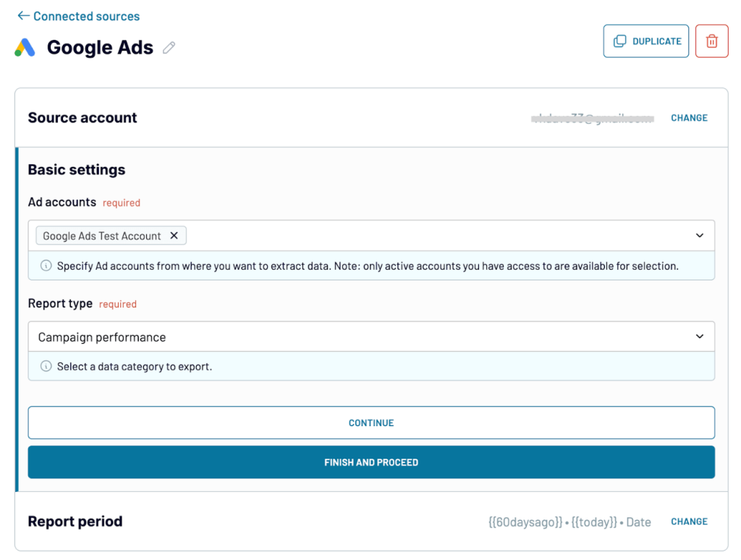Open the Report type chevron
Viewport: 741px width, 560px height.
click(x=700, y=336)
